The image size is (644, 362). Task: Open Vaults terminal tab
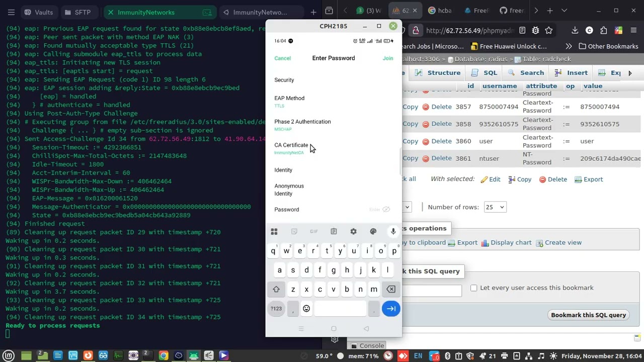pyautogui.click(x=39, y=12)
